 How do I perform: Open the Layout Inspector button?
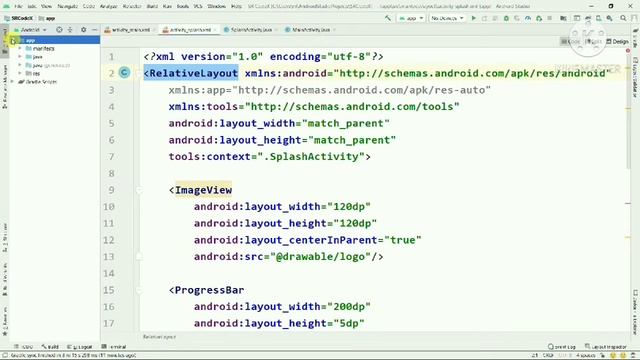click(606, 347)
